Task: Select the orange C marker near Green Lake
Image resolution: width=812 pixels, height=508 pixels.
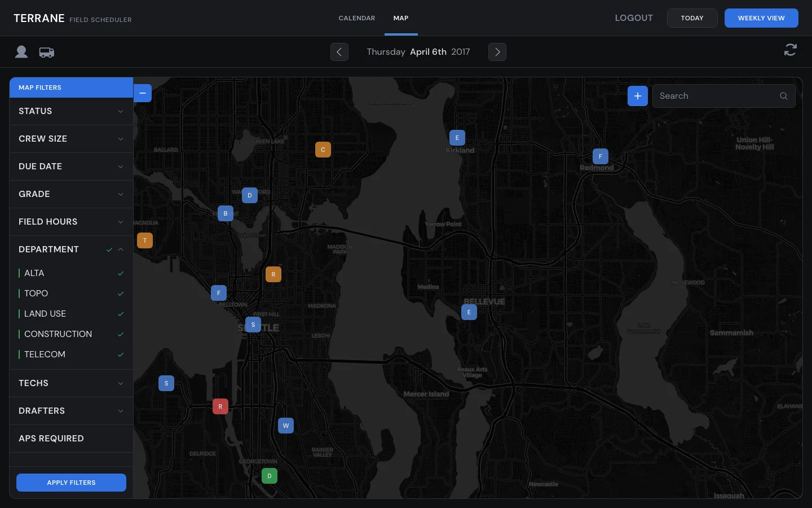Action: (x=323, y=150)
